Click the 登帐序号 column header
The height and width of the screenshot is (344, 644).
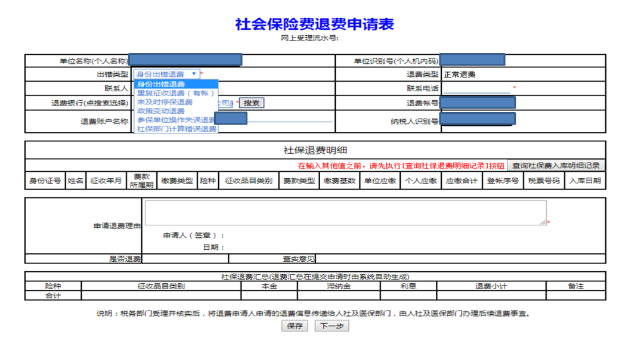(503, 181)
